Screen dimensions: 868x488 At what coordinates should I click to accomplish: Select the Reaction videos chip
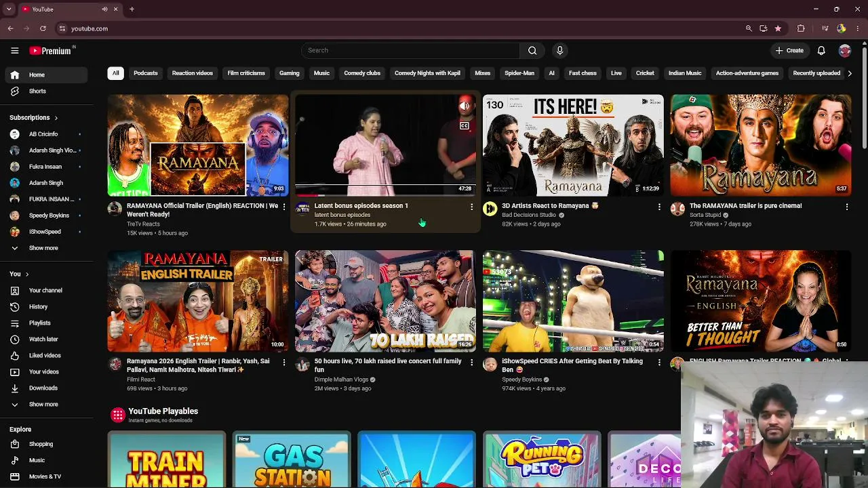point(193,73)
